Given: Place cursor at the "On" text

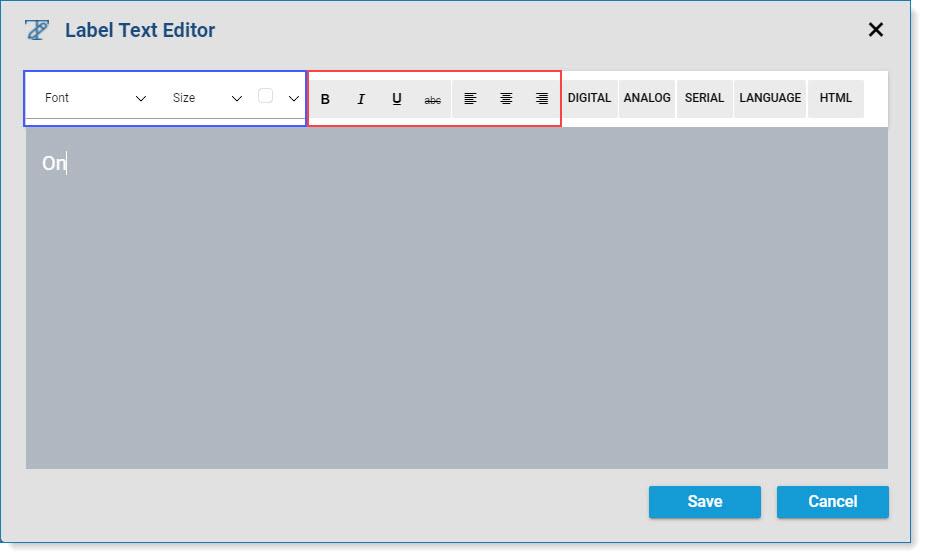Looking at the screenshot, I should click(x=54, y=163).
